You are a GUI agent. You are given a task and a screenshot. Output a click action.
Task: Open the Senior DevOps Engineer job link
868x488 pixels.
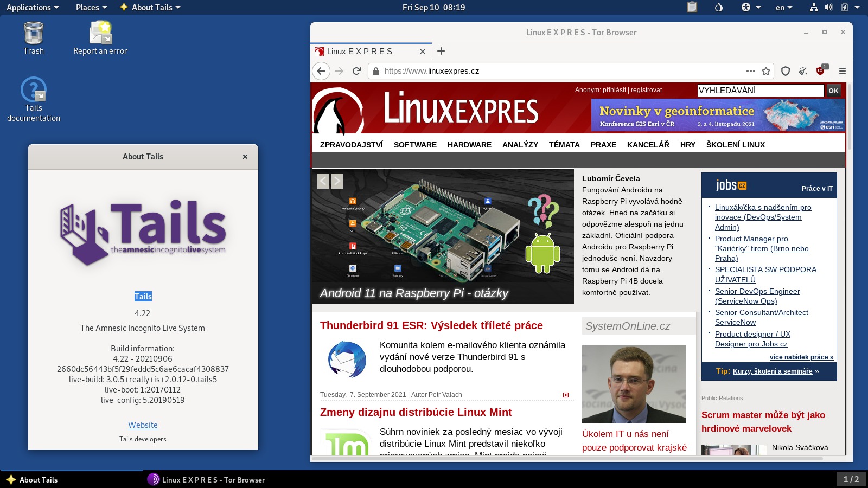(757, 296)
